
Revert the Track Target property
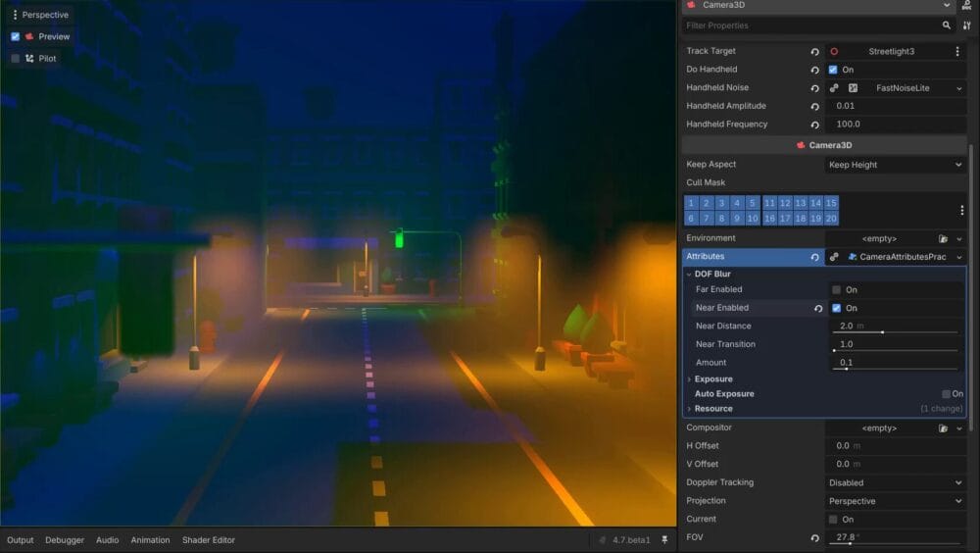coord(815,52)
